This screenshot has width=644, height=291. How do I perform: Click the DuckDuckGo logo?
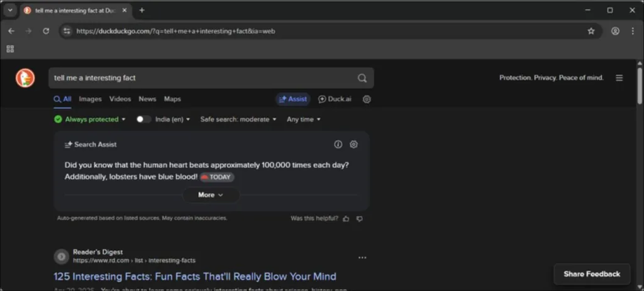tap(25, 78)
